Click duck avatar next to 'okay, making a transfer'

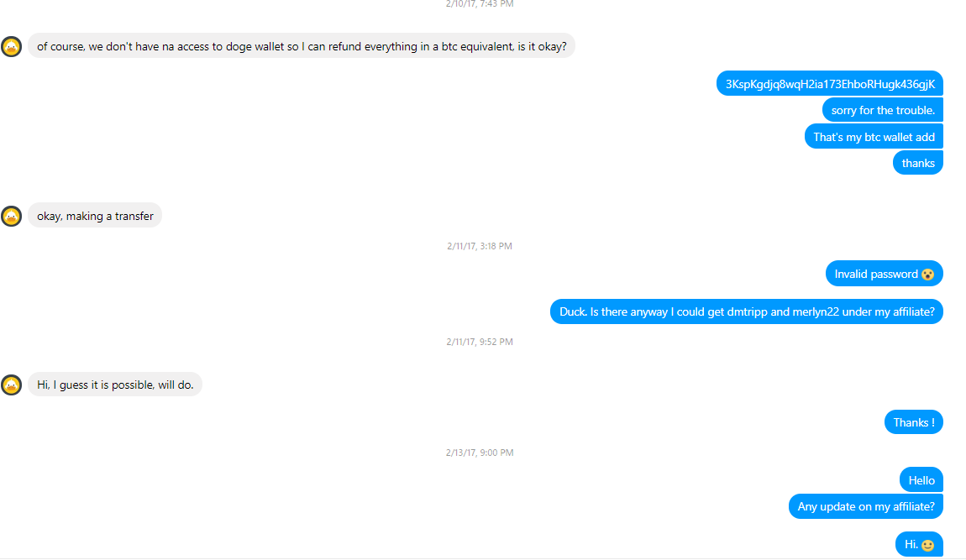click(11, 217)
